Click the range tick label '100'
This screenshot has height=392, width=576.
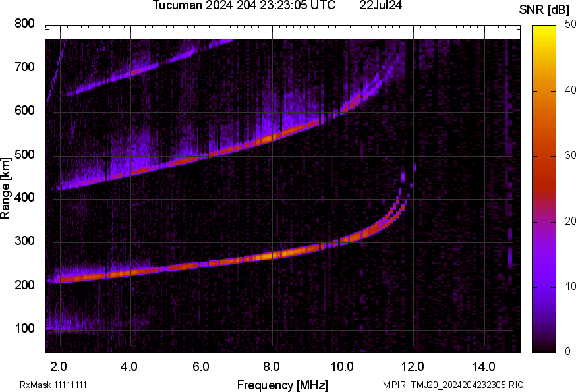tap(24, 328)
